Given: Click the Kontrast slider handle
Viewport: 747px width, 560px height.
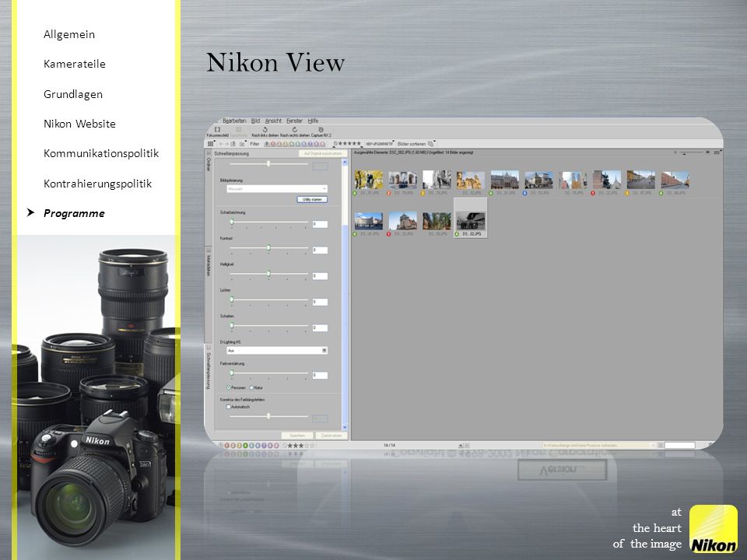Looking at the screenshot, I should coord(268,247).
